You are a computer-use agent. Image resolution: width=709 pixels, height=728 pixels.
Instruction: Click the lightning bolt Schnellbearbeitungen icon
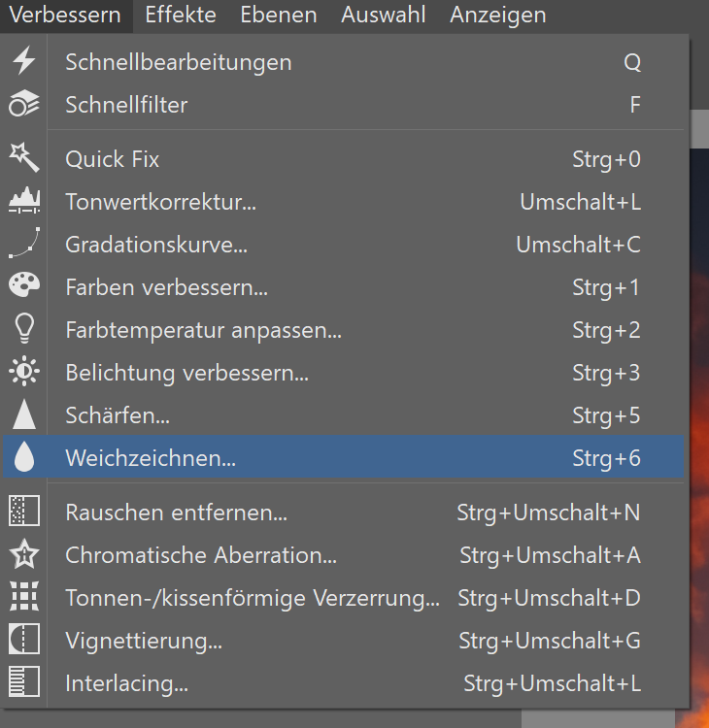coord(23,62)
